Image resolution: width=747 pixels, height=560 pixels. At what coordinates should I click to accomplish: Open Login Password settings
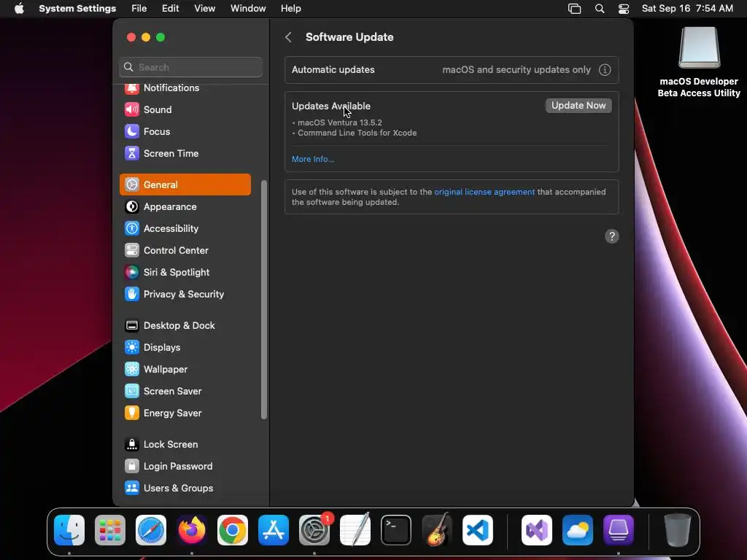click(x=185, y=467)
